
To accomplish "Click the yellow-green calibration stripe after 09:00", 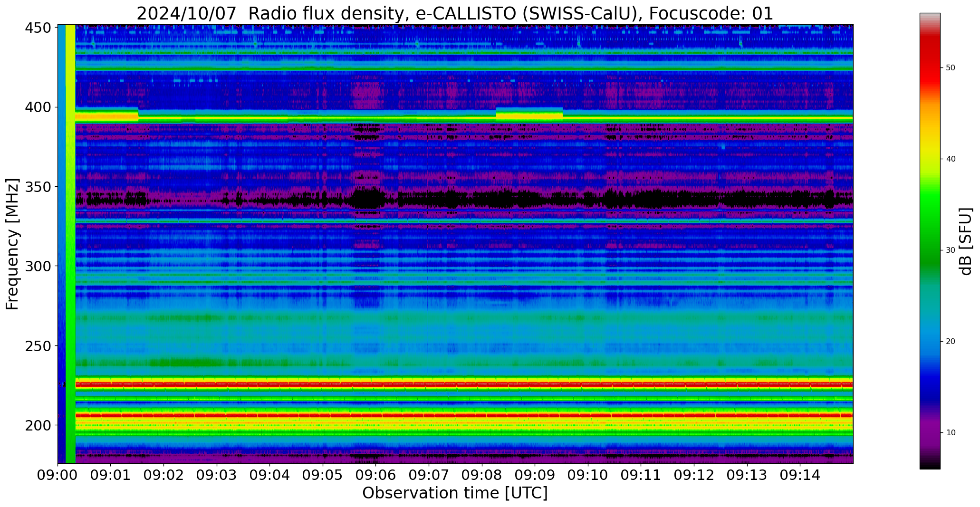I will coord(70,244).
